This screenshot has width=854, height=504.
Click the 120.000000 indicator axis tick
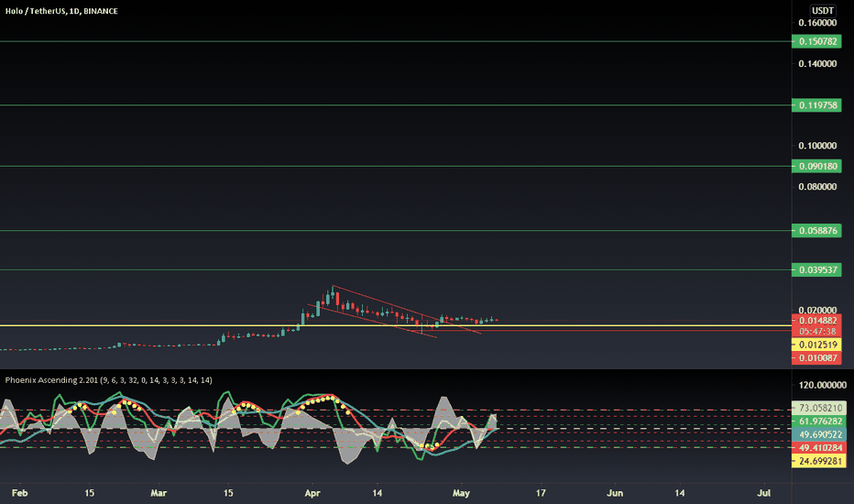click(x=823, y=385)
